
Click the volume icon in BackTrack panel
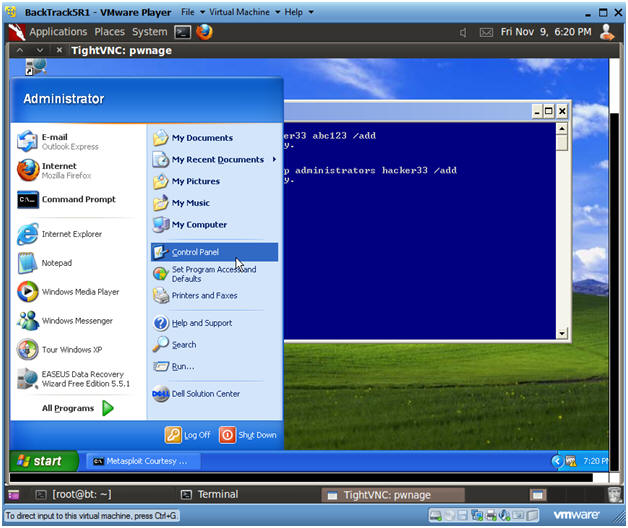coord(463,32)
